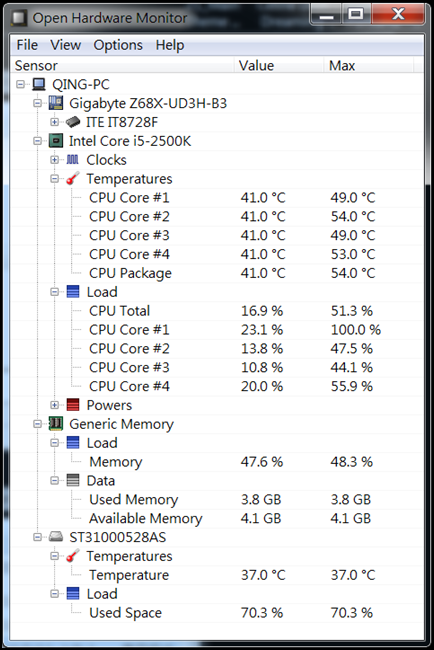The image size is (434, 650).
Task: Select the red Powers icon
Action: coord(73,405)
